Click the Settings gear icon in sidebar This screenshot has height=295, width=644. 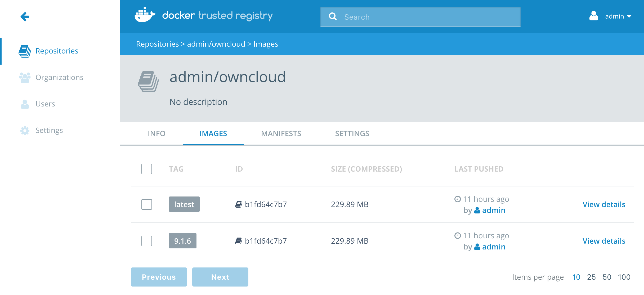point(25,131)
